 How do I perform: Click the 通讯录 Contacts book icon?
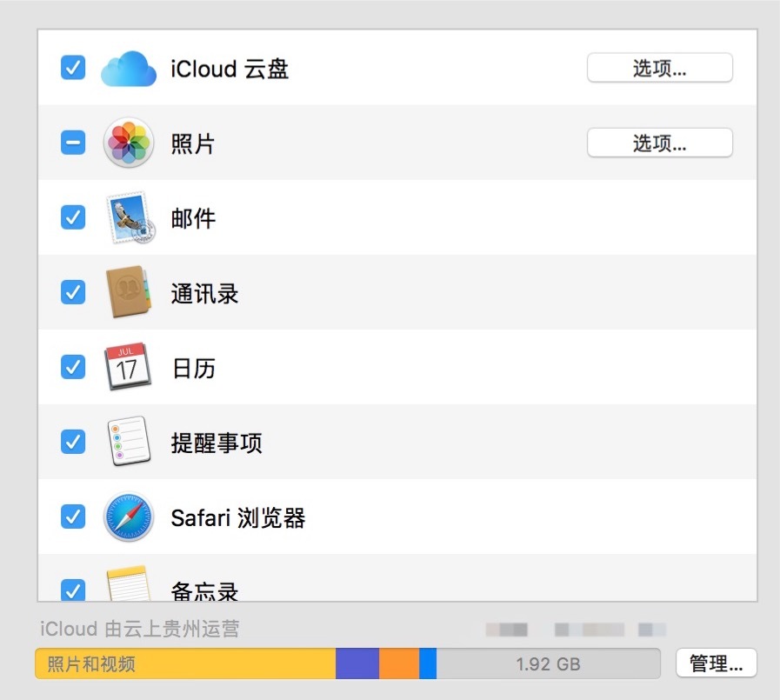coord(129,292)
